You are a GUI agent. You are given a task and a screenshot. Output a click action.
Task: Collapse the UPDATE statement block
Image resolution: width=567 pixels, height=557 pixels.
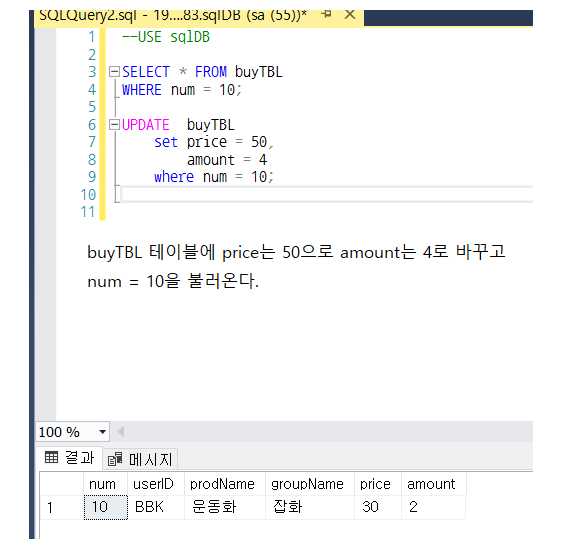(x=114, y=125)
